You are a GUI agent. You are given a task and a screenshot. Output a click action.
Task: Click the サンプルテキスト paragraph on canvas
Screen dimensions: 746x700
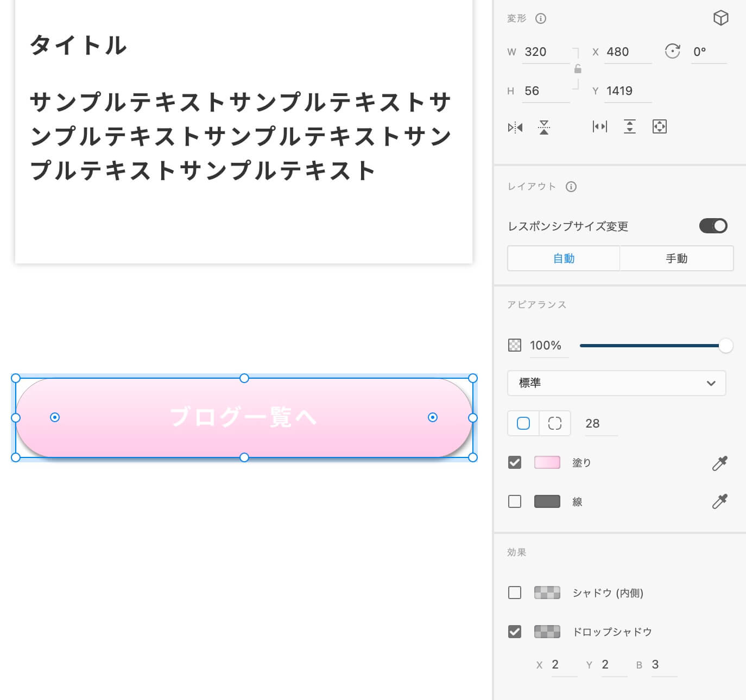click(241, 136)
